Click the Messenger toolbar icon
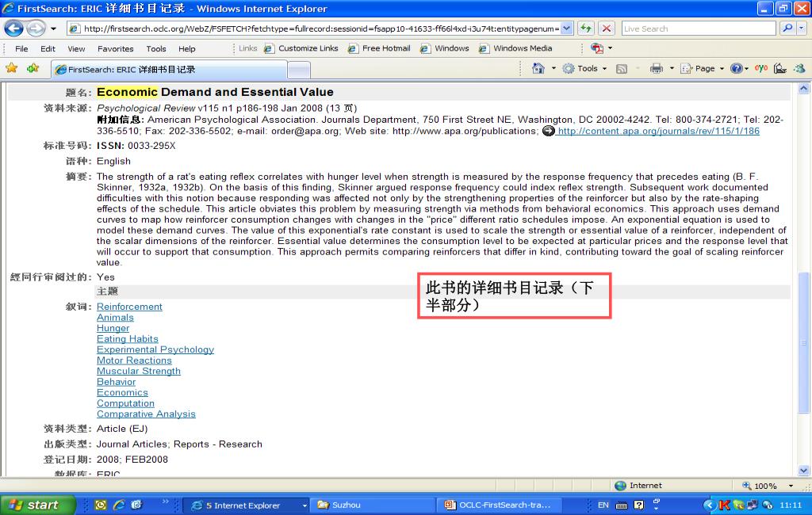The height and width of the screenshot is (515, 812). click(799, 68)
